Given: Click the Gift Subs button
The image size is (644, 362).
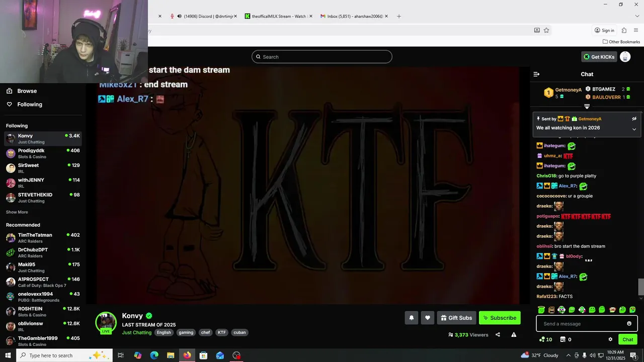Looking at the screenshot, I should click(x=456, y=318).
